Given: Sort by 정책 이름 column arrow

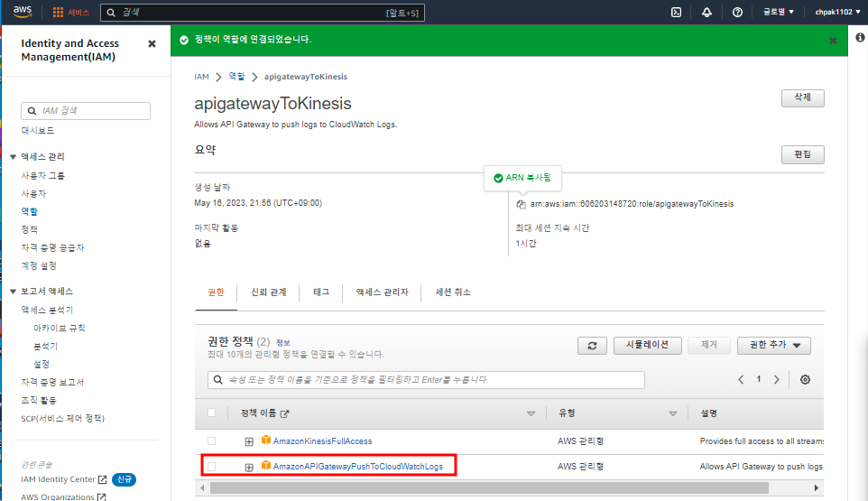Looking at the screenshot, I should tap(531, 413).
